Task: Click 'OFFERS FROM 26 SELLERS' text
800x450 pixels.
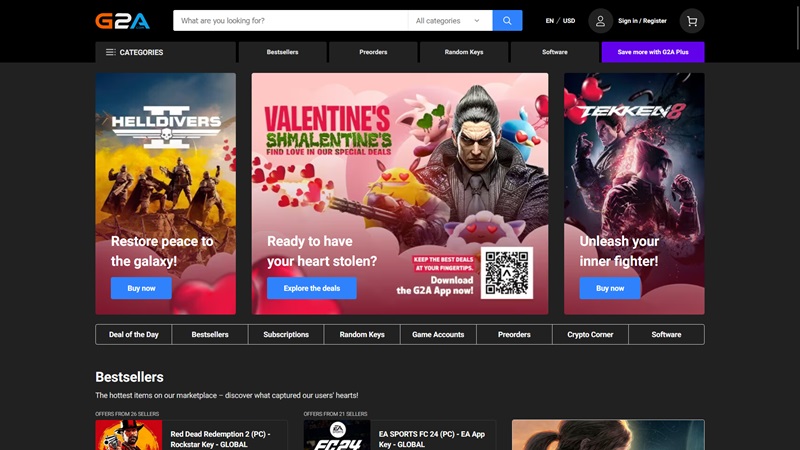Action: (127, 414)
